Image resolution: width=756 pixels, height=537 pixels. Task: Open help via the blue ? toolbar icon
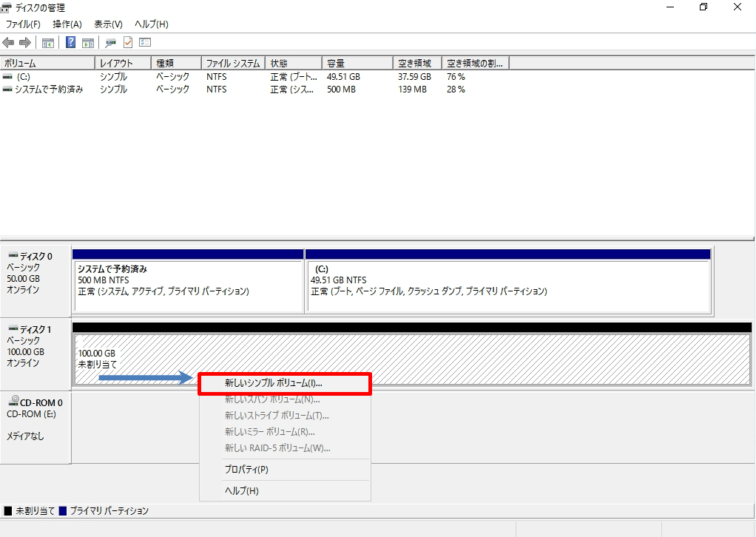tap(70, 42)
